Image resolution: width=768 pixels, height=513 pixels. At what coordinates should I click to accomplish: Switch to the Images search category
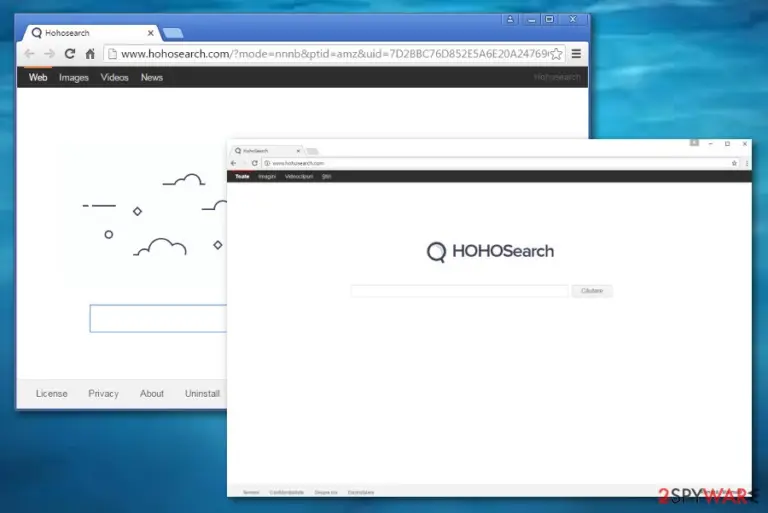(73, 77)
